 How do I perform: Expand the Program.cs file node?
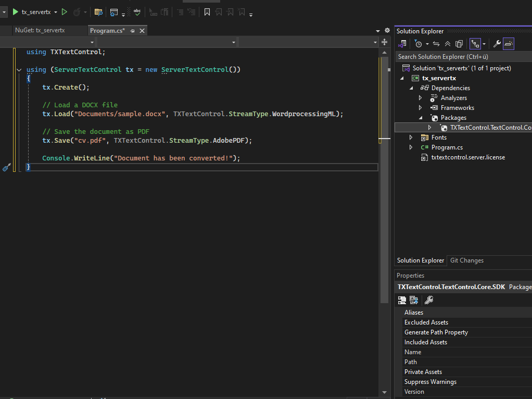pos(411,147)
